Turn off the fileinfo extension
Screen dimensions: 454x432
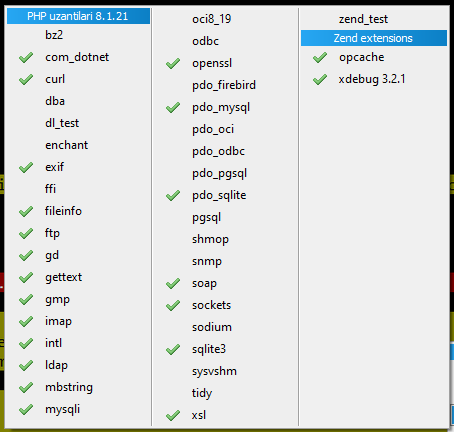[x=78, y=211]
